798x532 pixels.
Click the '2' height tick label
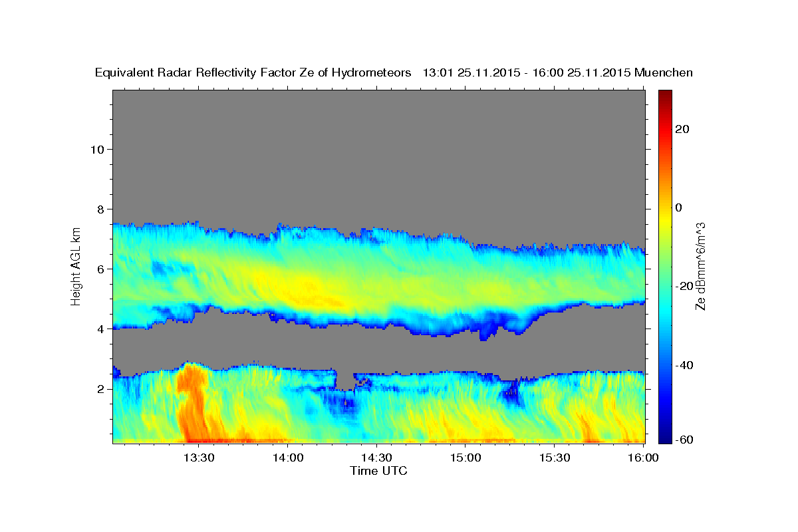(100, 389)
